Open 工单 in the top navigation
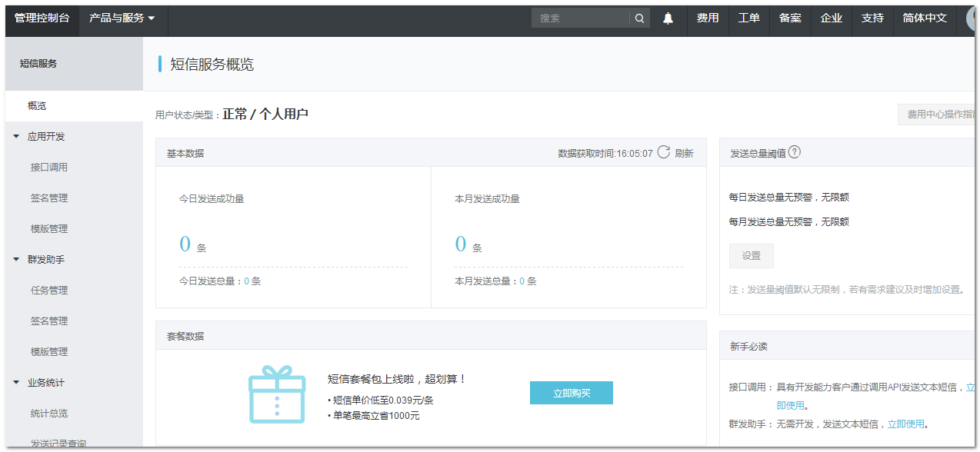Screen dimensions: 980x452 [x=748, y=18]
